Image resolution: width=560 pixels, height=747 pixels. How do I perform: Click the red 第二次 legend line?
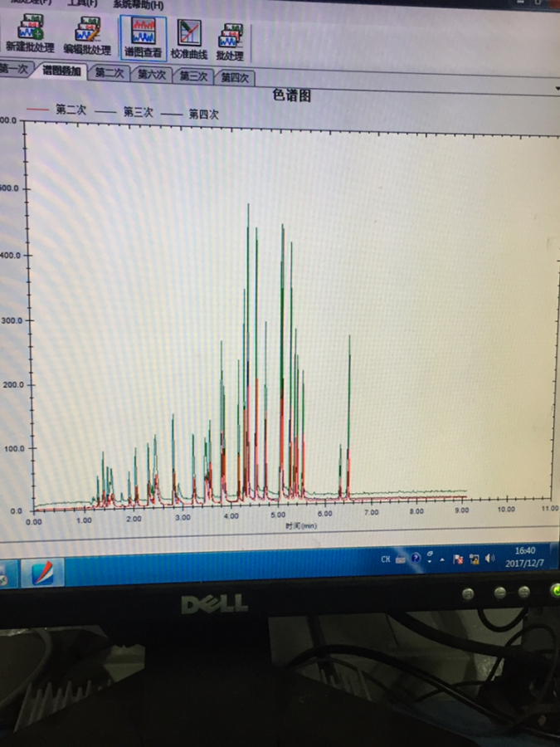37,109
